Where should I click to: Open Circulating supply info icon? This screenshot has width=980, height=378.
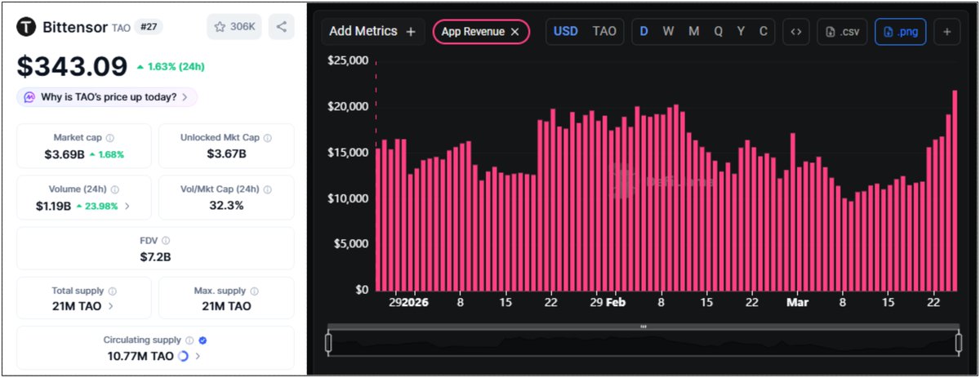coord(189,340)
